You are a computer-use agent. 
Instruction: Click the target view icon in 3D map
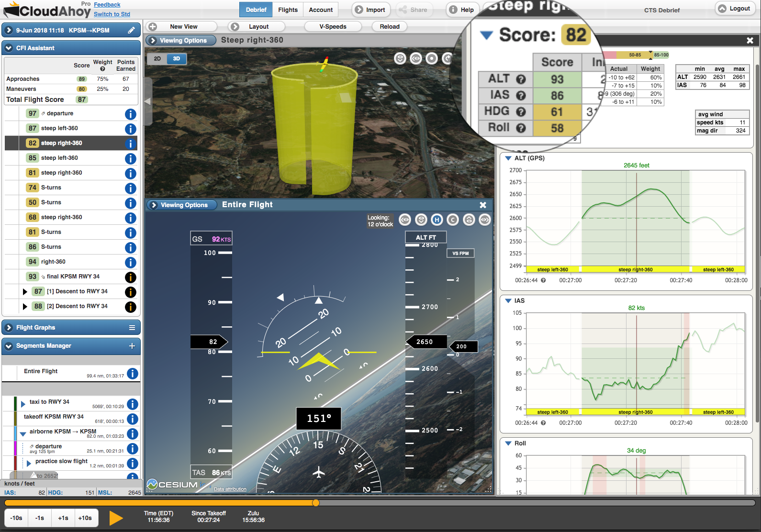click(432, 58)
